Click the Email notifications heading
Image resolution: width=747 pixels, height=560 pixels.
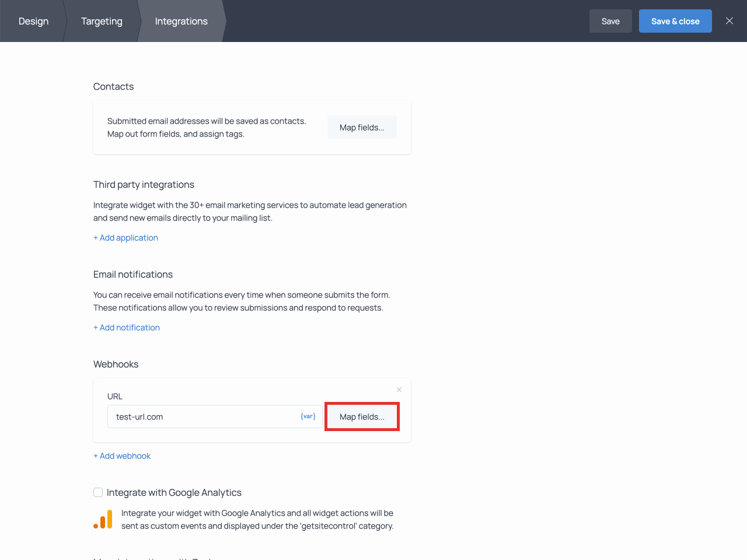[x=133, y=274]
